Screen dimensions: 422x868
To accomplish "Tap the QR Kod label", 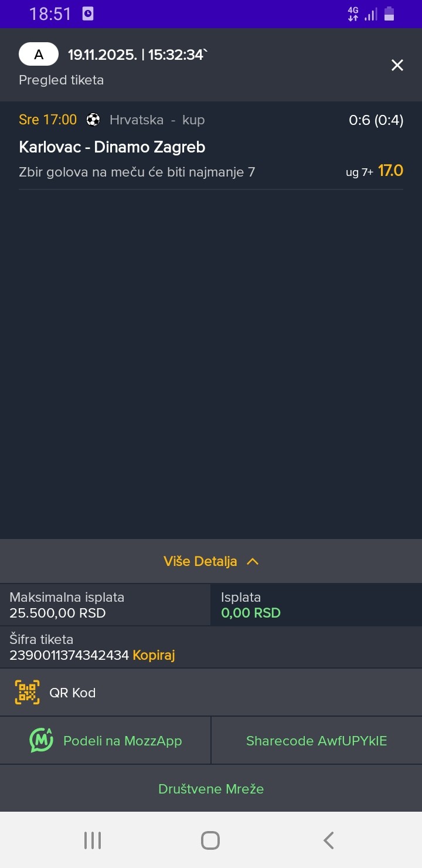I will 73,693.
